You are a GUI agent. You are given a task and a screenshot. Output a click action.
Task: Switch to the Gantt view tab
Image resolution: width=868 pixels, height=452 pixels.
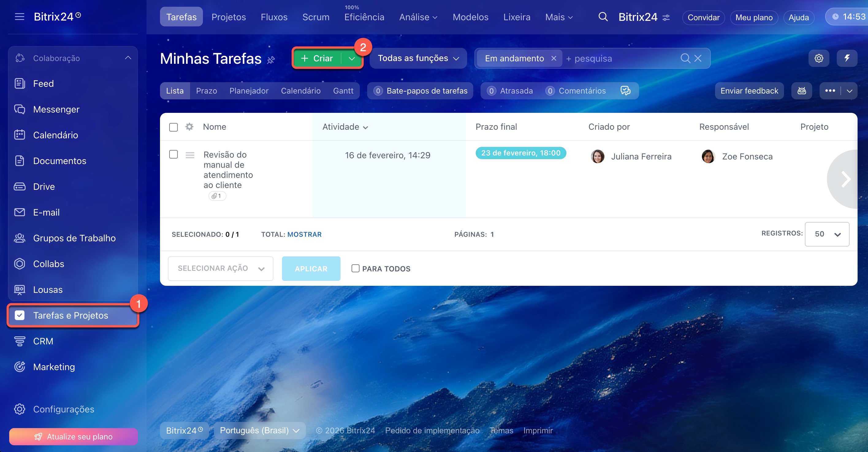coord(343,91)
